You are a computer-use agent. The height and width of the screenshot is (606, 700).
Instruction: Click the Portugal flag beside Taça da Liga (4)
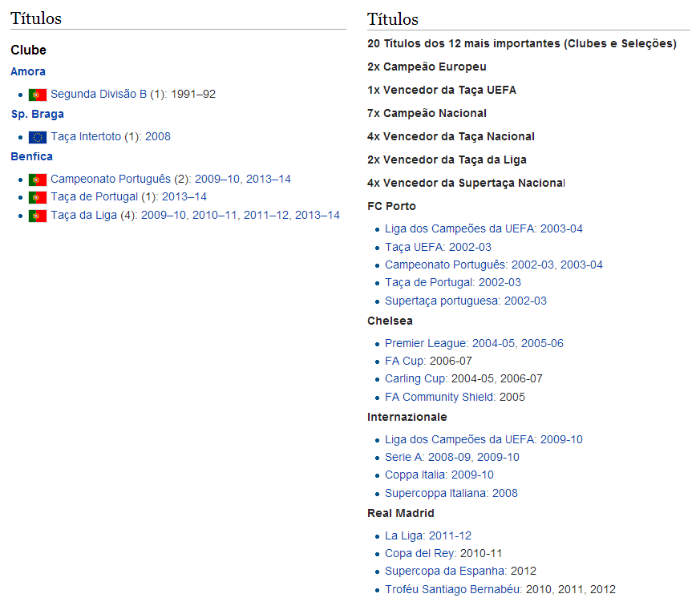coord(38,216)
